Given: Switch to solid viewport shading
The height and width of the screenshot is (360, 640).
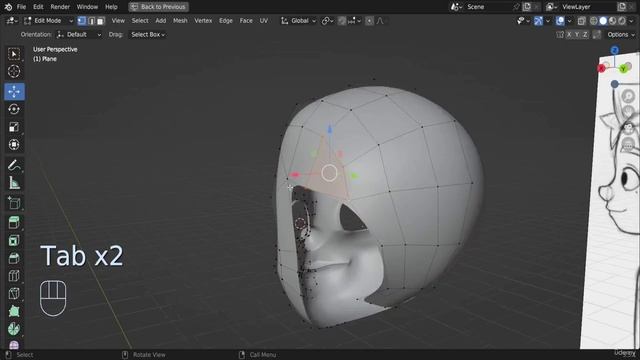Looking at the screenshot, I should [x=603, y=21].
